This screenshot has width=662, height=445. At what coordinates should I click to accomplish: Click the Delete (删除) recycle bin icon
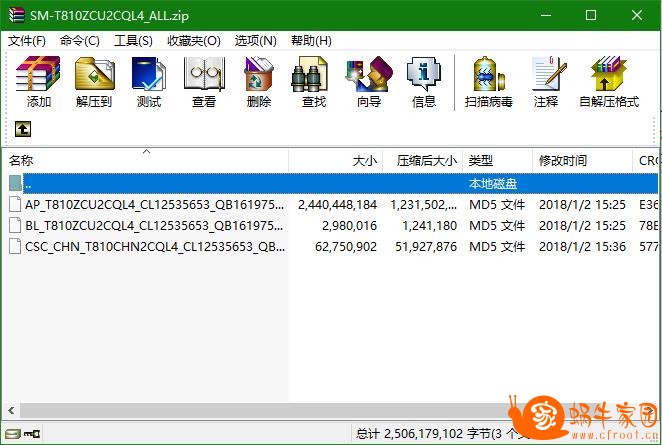(259, 74)
